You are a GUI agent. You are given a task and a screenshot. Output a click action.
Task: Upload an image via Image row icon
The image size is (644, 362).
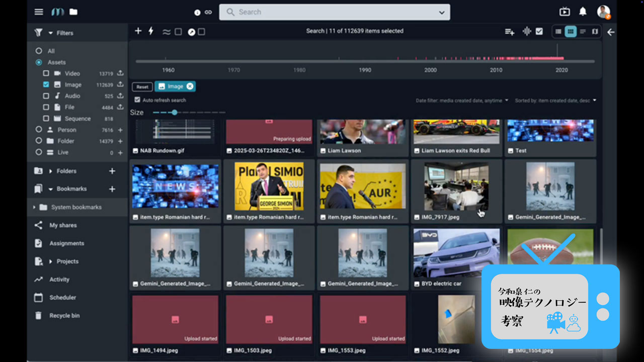tap(120, 84)
